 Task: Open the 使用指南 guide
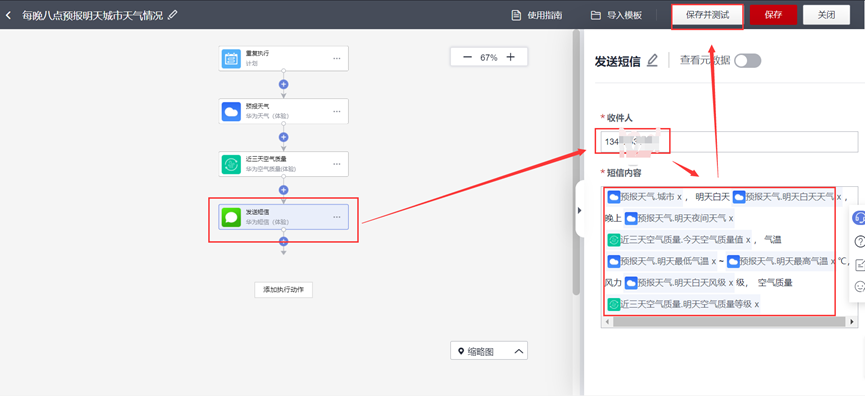[537, 15]
